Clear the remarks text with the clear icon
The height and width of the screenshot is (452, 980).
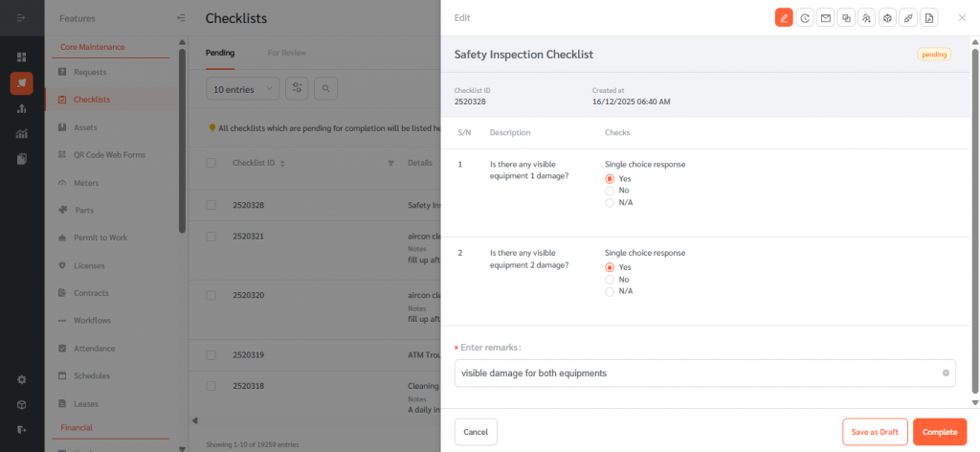point(946,373)
